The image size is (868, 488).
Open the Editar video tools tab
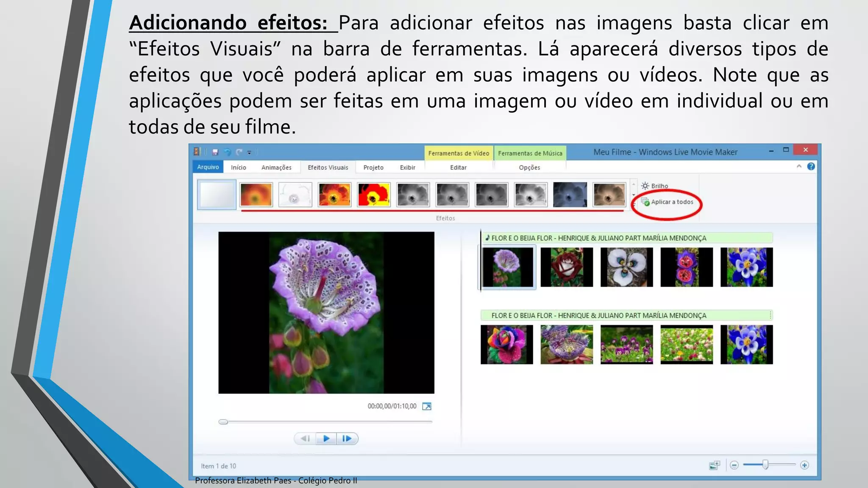tap(458, 167)
